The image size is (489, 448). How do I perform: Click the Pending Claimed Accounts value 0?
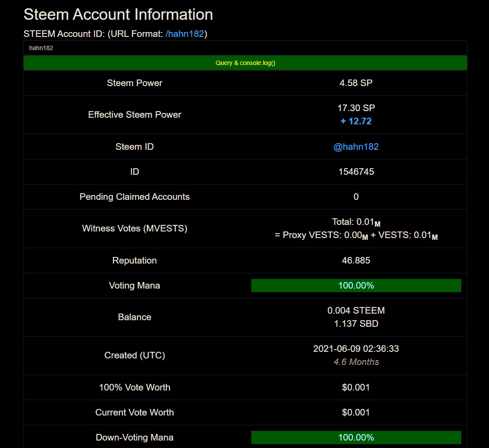[356, 197]
